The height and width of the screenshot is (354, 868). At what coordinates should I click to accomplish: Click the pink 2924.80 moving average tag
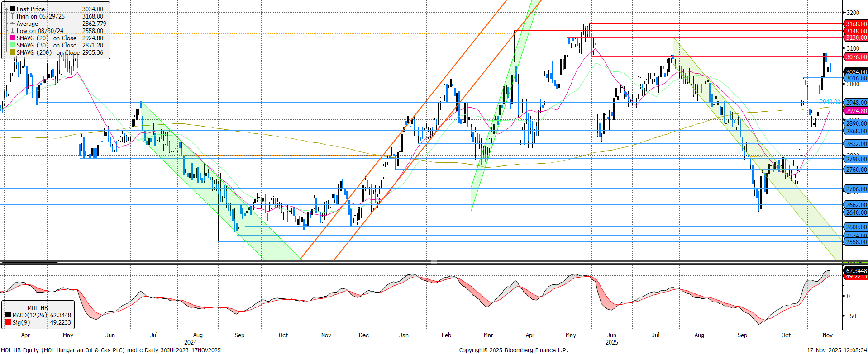(856, 111)
